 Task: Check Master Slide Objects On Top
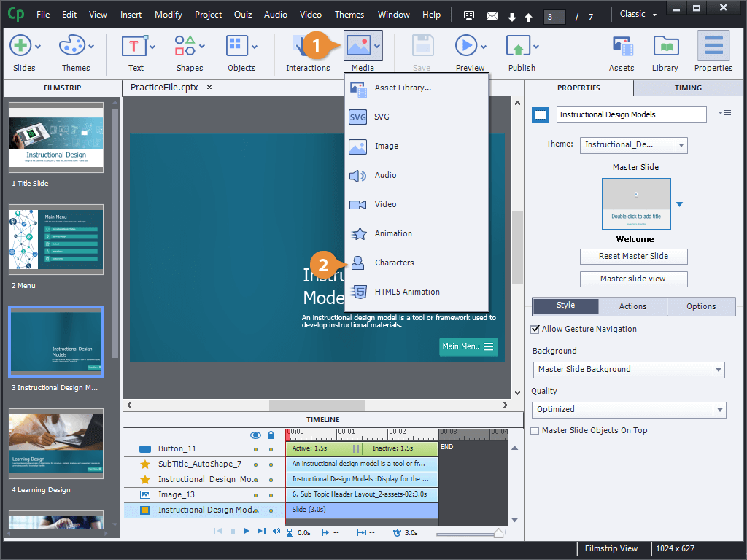coord(535,431)
